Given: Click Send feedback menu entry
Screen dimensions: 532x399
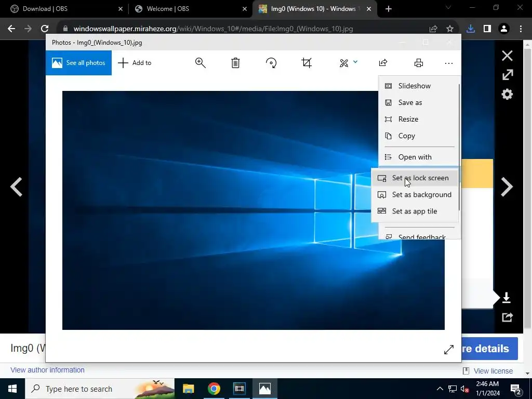Looking at the screenshot, I should pyautogui.click(x=419, y=236).
